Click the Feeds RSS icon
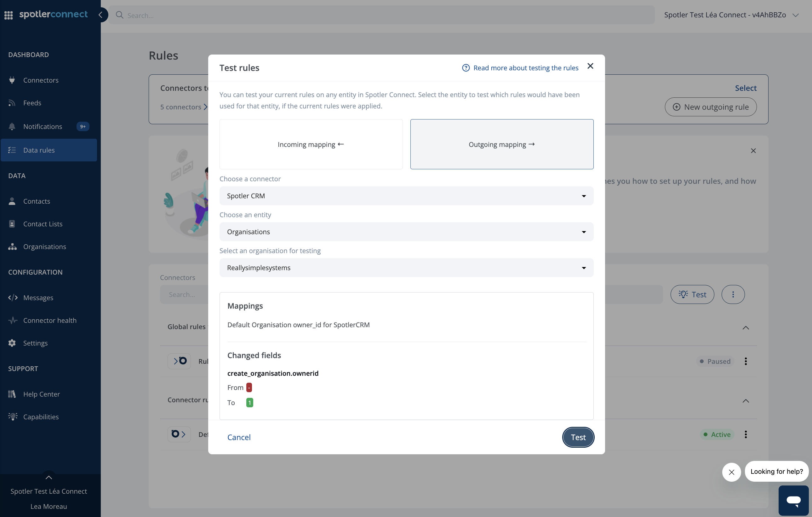This screenshot has height=517, width=812. click(12, 102)
